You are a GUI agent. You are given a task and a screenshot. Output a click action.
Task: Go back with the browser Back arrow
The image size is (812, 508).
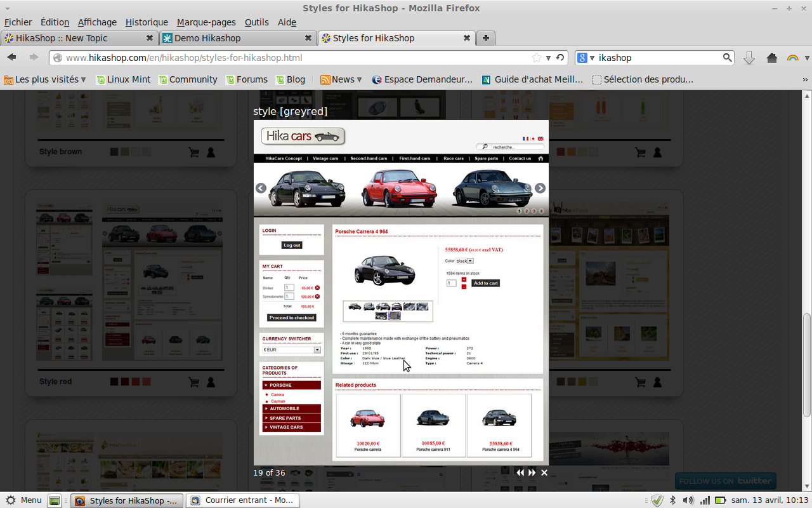tap(12, 57)
